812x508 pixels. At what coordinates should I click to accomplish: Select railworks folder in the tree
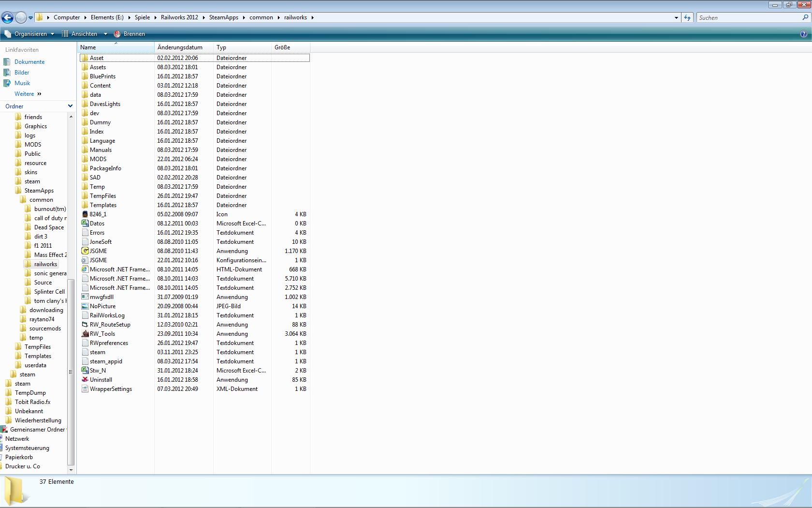tap(45, 264)
